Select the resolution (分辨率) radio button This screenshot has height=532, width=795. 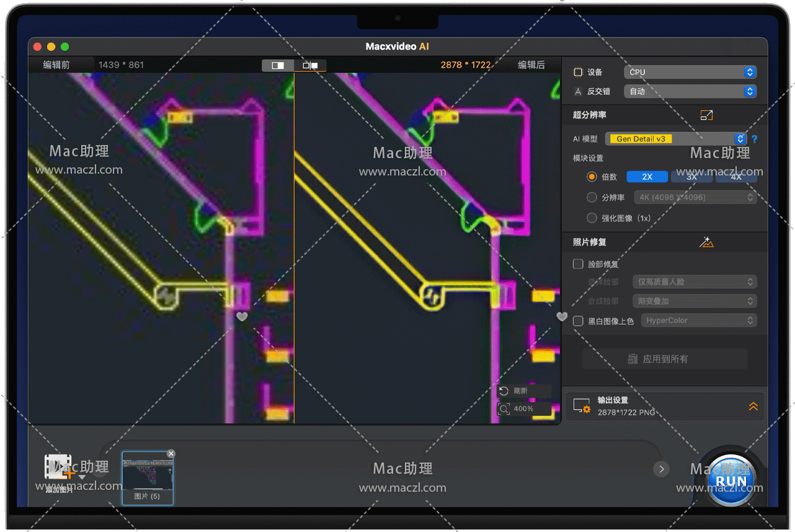click(592, 198)
